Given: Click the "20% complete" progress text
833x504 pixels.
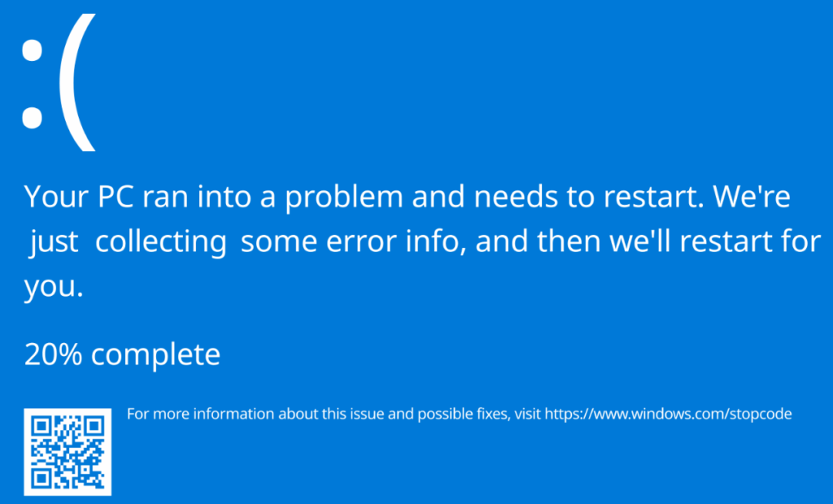Looking at the screenshot, I should (x=122, y=355).
